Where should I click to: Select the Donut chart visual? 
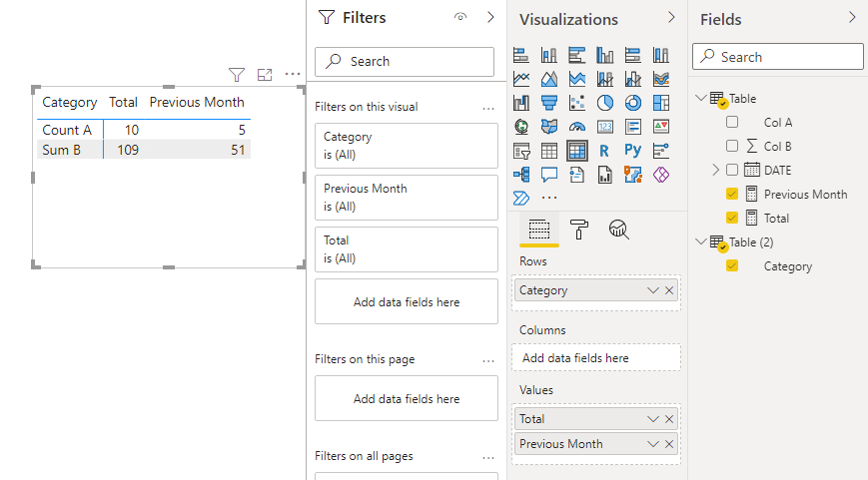point(632,103)
